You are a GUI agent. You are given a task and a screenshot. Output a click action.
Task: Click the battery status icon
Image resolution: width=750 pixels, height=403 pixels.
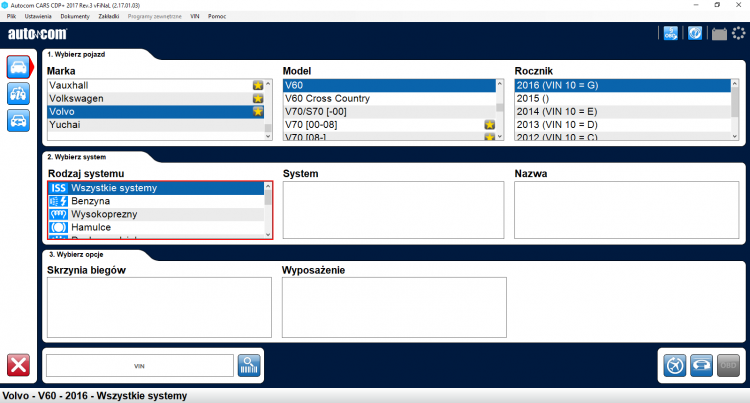pyautogui.click(x=718, y=34)
